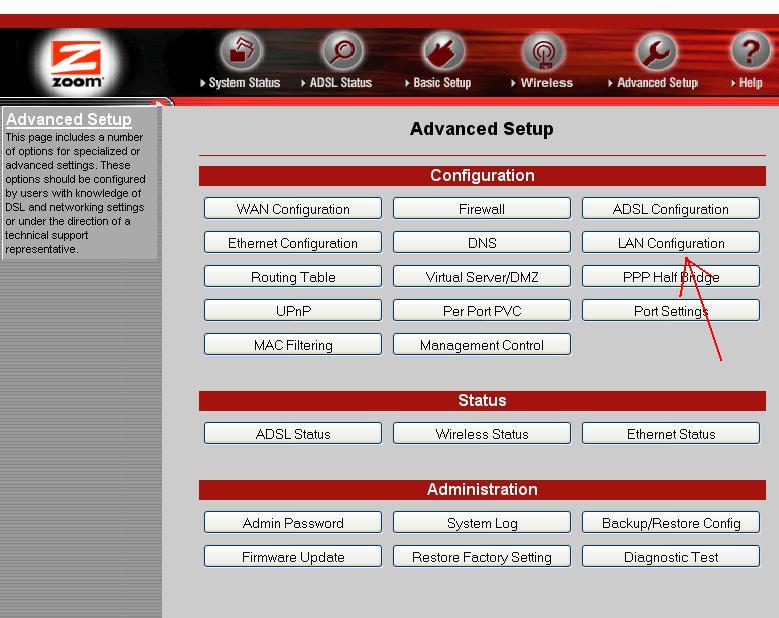View Wireless Status

[x=482, y=434]
